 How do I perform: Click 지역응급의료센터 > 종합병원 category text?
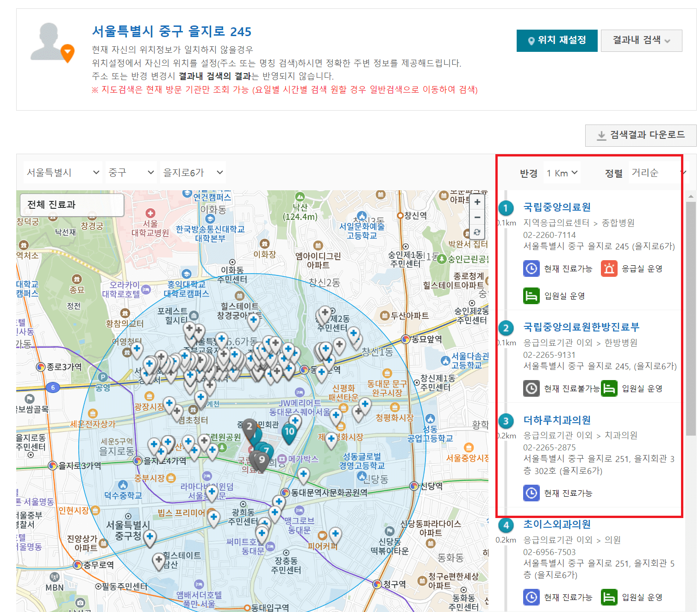(579, 223)
